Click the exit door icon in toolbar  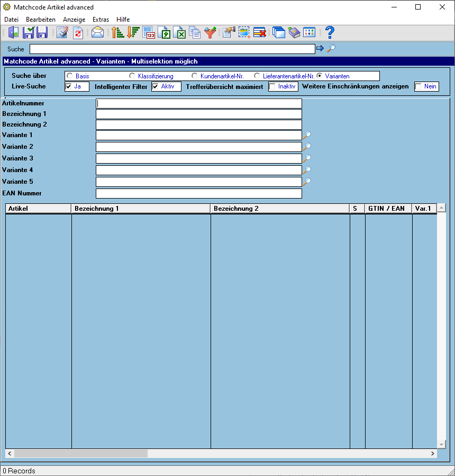[x=14, y=32]
